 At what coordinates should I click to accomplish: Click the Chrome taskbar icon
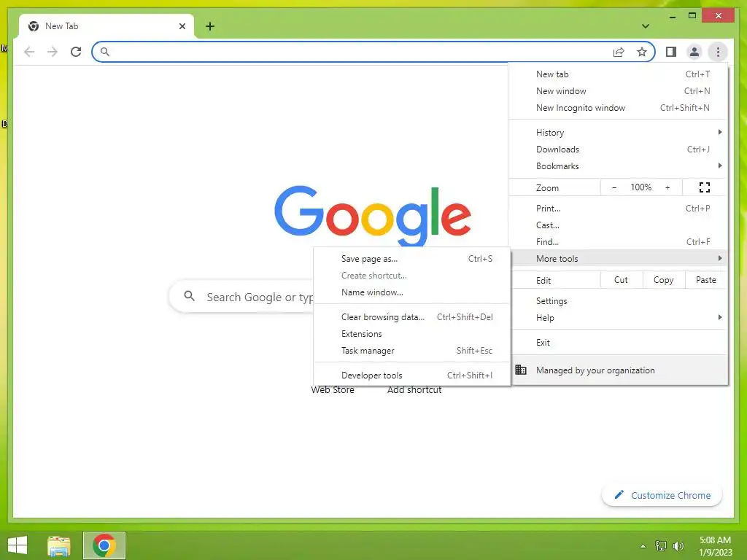[104, 545]
